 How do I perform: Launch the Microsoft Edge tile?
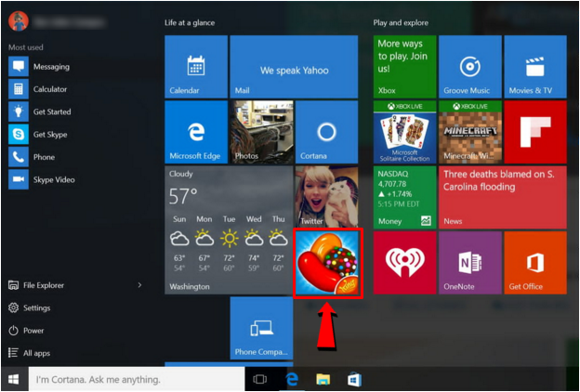click(196, 132)
